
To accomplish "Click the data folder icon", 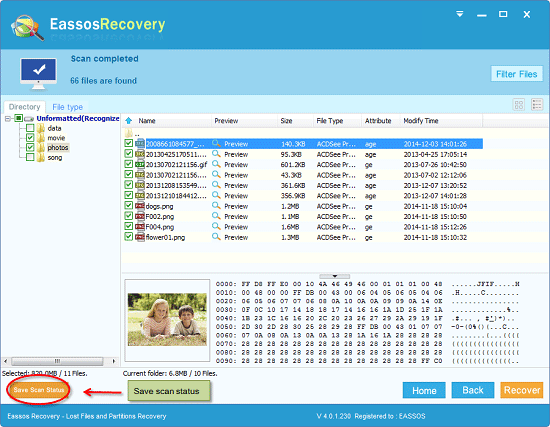I will (x=41, y=128).
